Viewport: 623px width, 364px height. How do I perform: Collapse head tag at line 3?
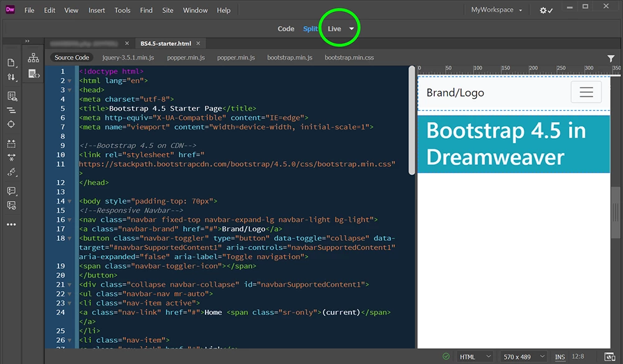[70, 90]
